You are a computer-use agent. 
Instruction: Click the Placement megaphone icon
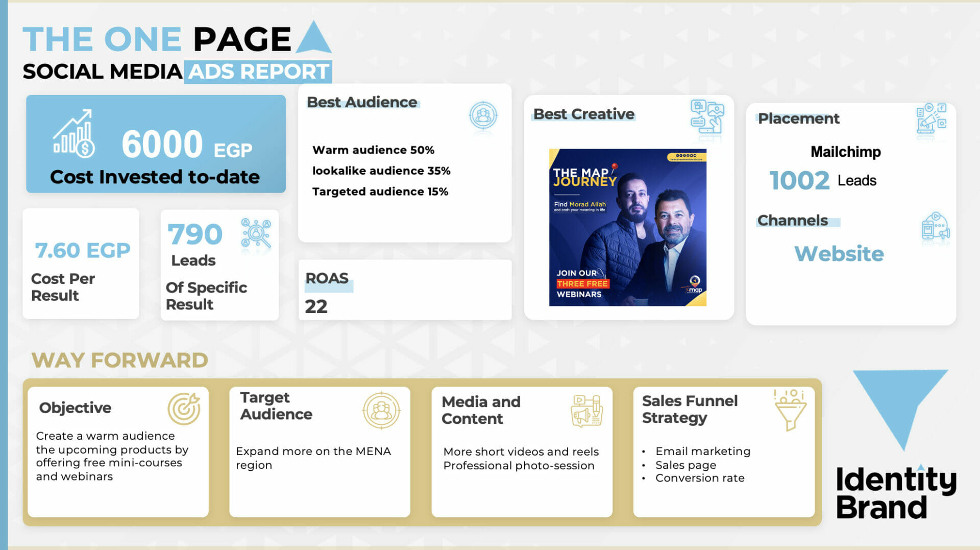coord(931,119)
